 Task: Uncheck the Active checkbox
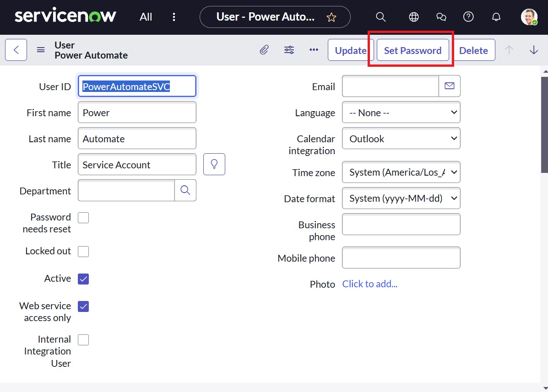coord(83,279)
